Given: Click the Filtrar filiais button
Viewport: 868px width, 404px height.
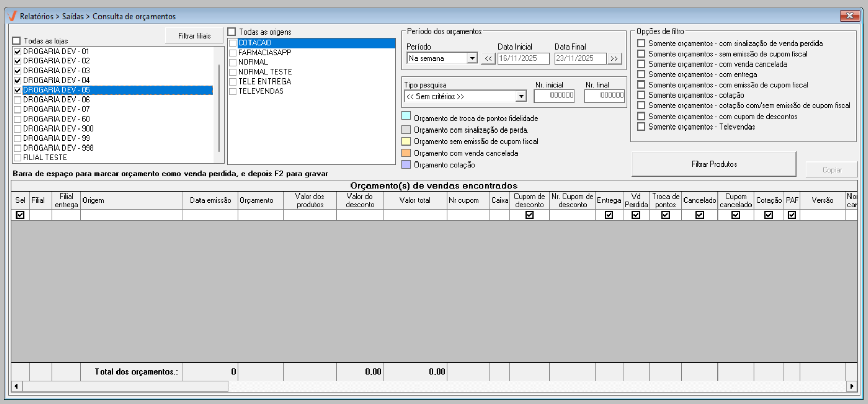Looking at the screenshot, I should coord(194,36).
